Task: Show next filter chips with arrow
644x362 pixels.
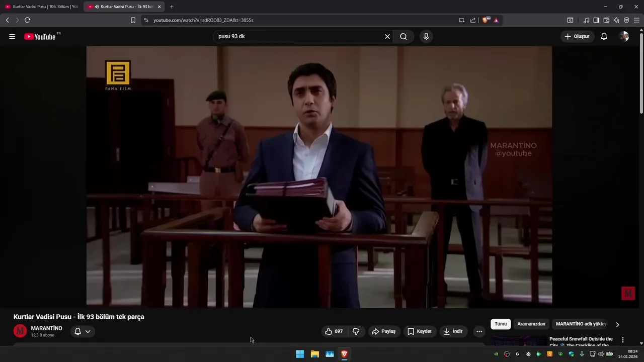Action: tap(617, 324)
